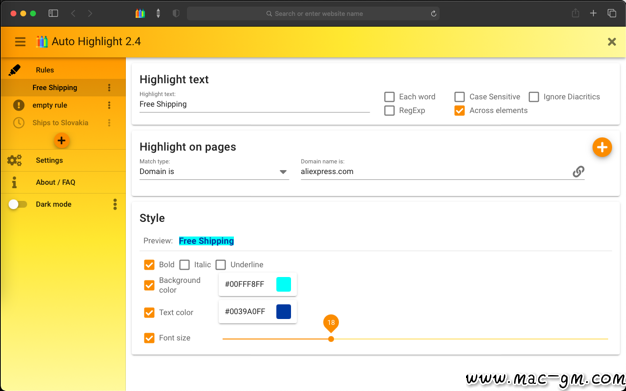Click the Safari share icon

(x=575, y=13)
